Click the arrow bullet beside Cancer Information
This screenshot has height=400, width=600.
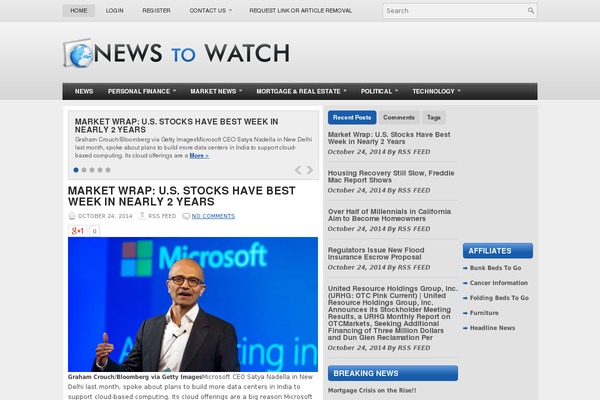point(465,283)
